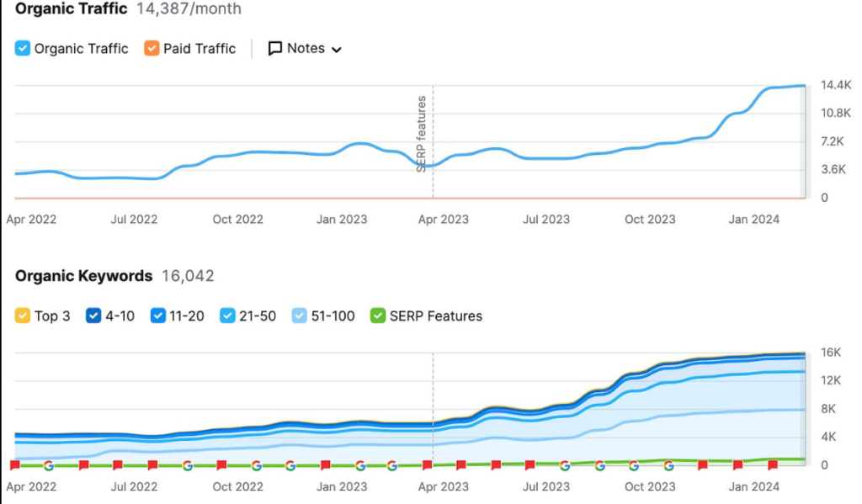Click the Organic Traffic heading
The width and height of the screenshot is (862, 504).
[71, 8]
